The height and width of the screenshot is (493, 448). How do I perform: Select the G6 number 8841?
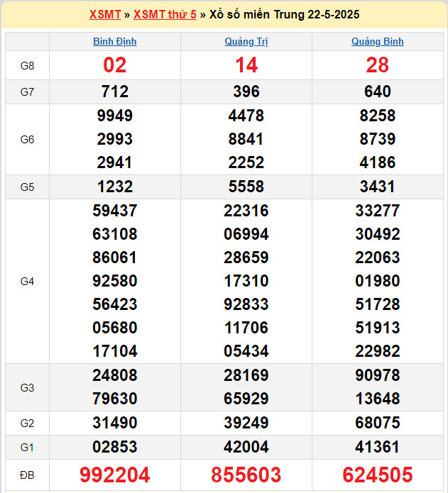pos(246,139)
